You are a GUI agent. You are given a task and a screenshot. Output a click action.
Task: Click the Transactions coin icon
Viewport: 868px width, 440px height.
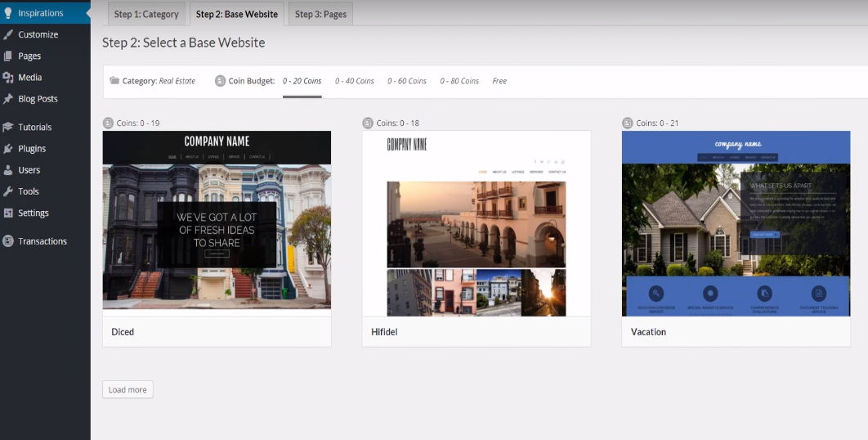(x=8, y=241)
